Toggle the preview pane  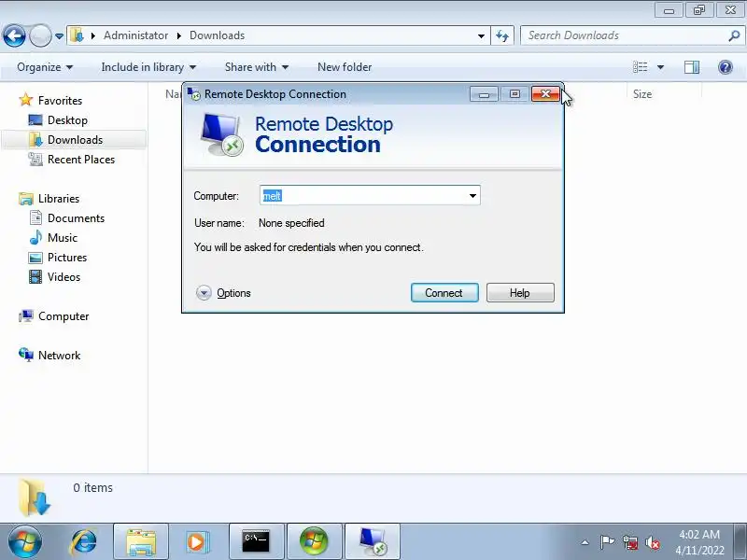pos(692,67)
